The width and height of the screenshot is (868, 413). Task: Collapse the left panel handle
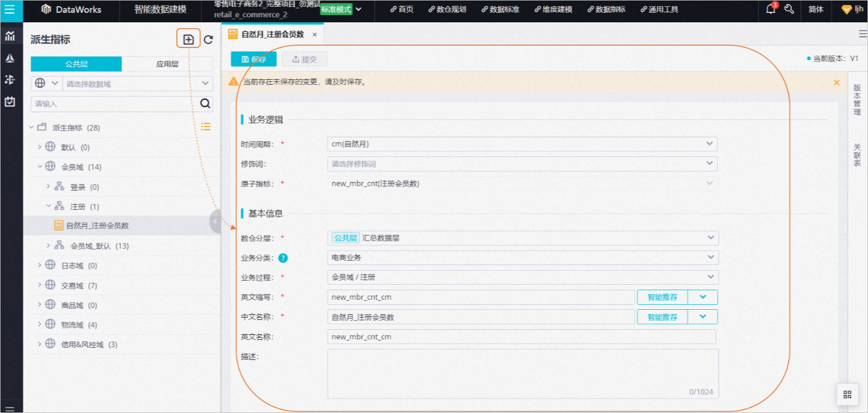pos(216,222)
